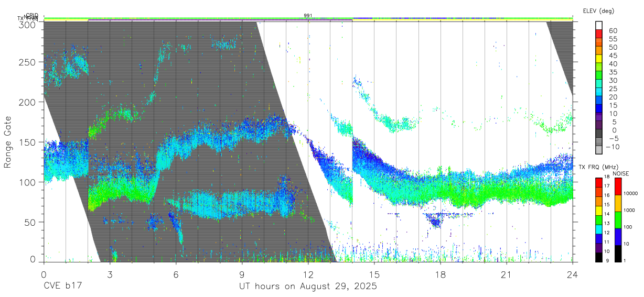The height and width of the screenshot is (297, 644).
Task: Click the "1000" NOISE legend value
Action: (x=629, y=211)
